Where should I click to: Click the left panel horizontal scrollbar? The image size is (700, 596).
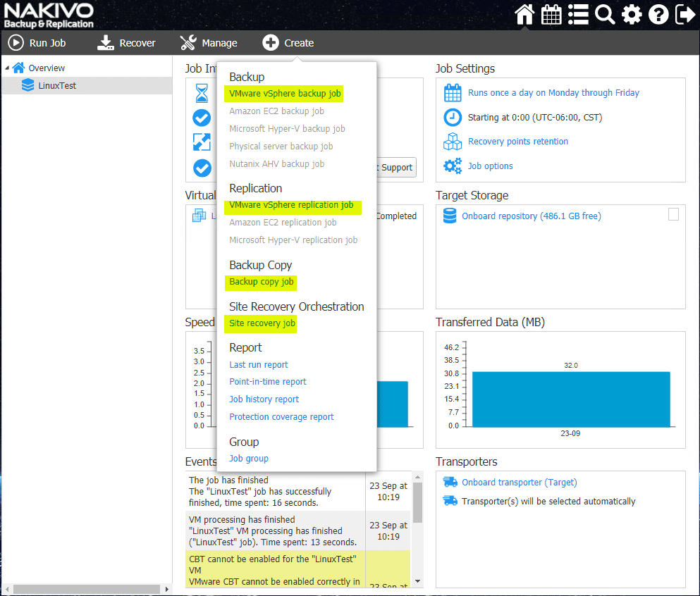pyautogui.click(x=87, y=590)
